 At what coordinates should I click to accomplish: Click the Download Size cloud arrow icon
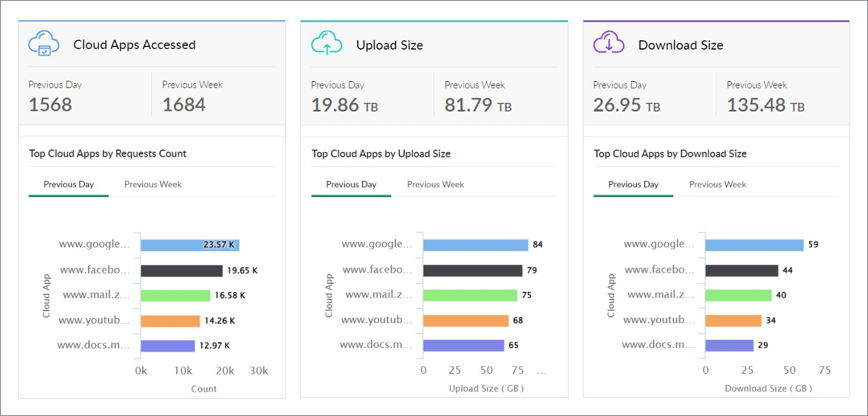608,44
